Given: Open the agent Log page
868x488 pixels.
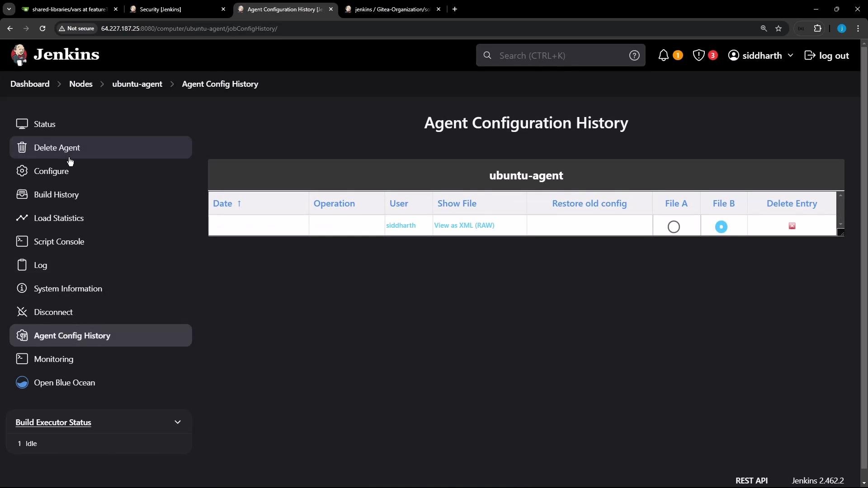Looking at the screenshot, I should pyautogui.click(x=100, y=265).
